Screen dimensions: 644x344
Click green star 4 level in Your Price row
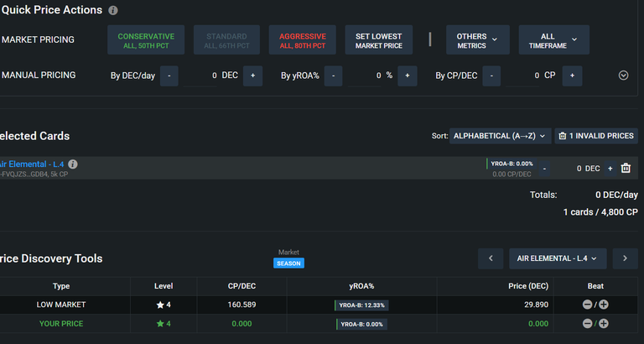164,324
